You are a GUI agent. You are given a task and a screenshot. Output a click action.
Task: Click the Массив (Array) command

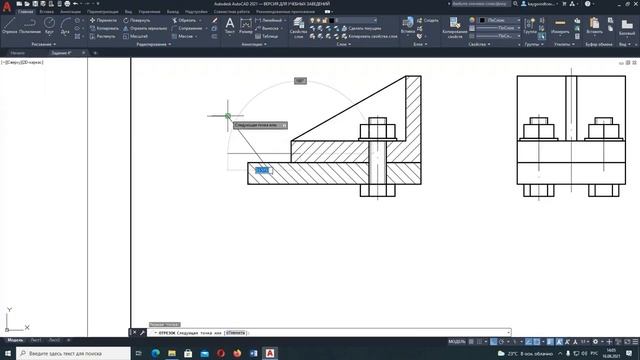[182, 36]
